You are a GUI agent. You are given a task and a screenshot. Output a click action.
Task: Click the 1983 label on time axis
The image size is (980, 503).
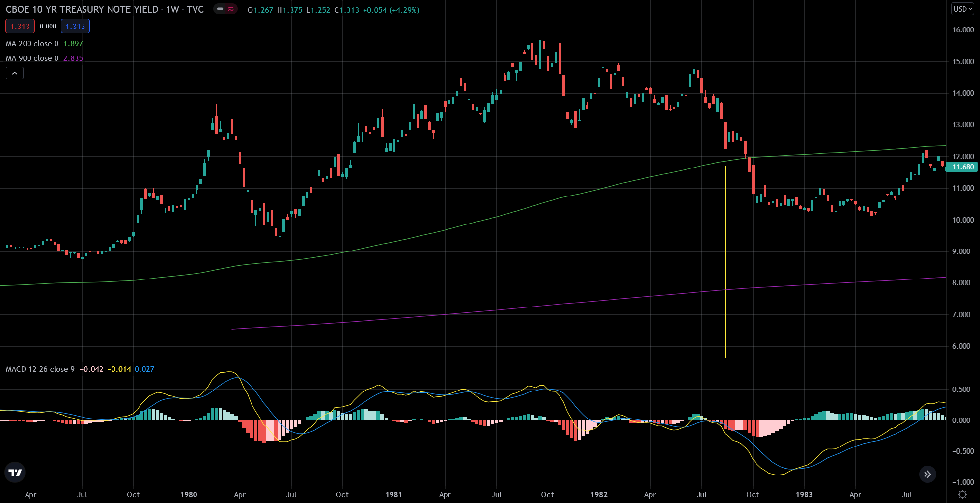coord(804,495)
